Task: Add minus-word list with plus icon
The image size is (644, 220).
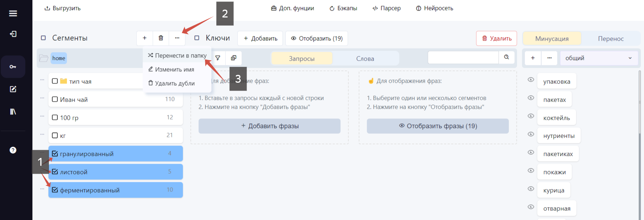Action: [x=533, y=58]
